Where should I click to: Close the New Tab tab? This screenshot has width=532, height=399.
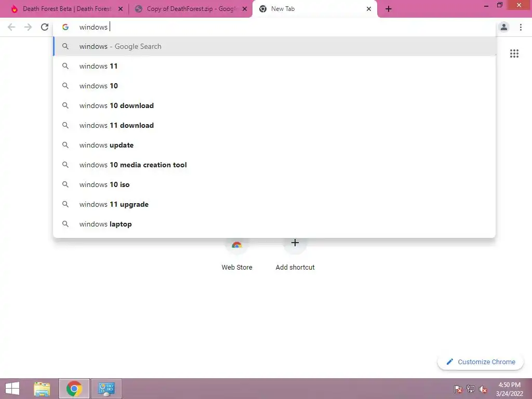click(369, 9)
